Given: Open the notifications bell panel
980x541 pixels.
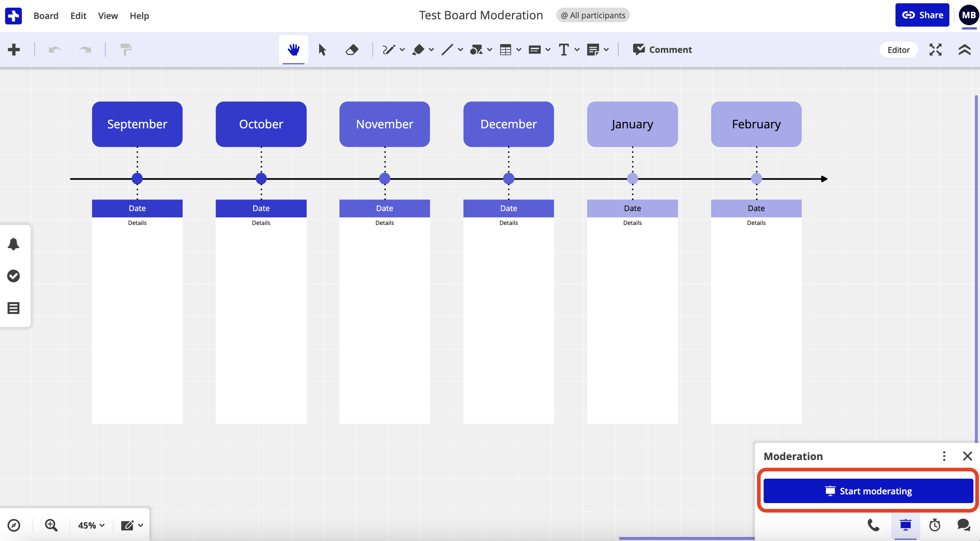Looking at the screenshot, I should point(14,244).
